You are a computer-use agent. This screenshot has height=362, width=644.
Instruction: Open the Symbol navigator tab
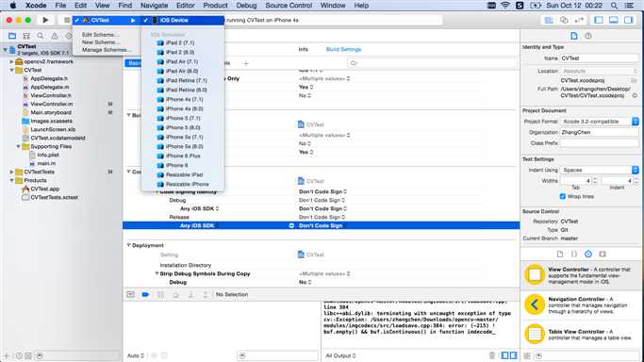tap(26, 36)
